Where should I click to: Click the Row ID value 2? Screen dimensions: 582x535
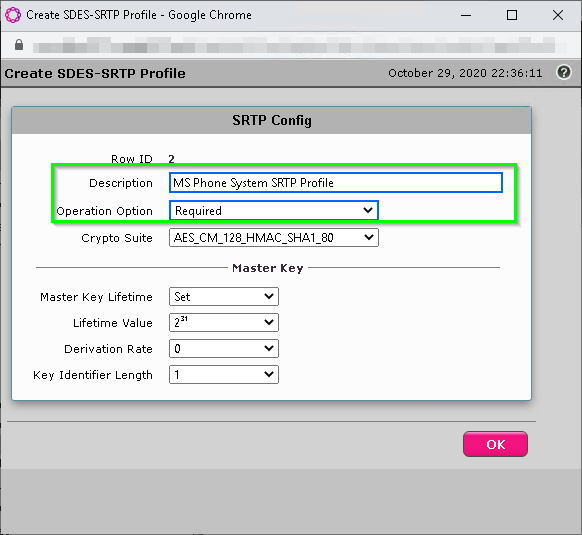[171, 159]
